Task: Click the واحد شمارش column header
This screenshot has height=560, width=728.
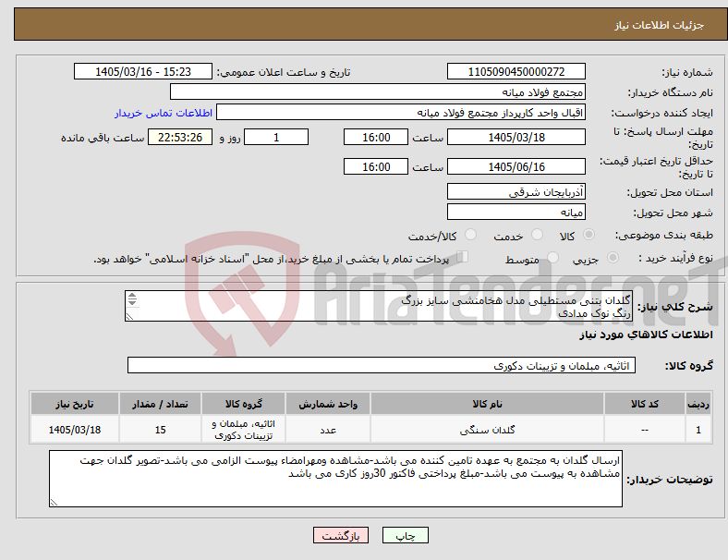Action: pyautogui.click(x=328, y=404)
